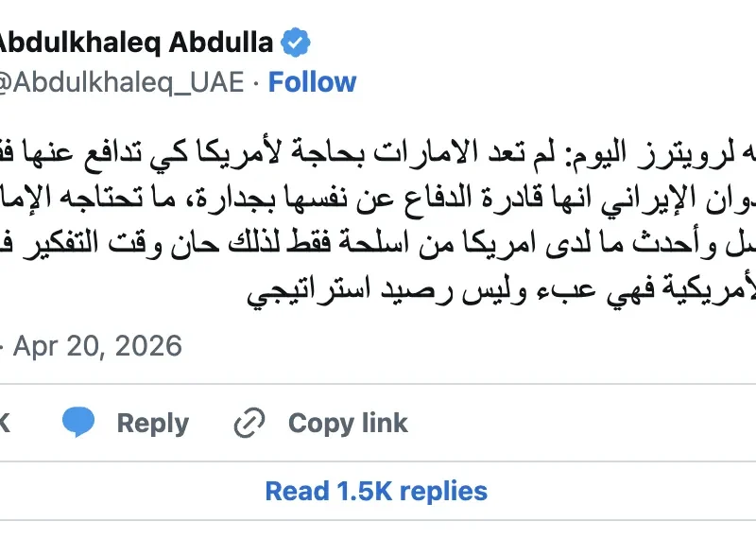Open the Apr 20, 2026 timestamp
Viewport: 756px width, 539px height.
coord(97,345)
